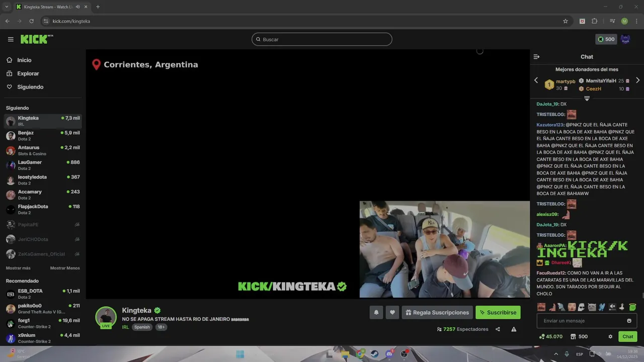644x362 pixels.
Task: Click the notification bell for Kingteka
Action: [376, 312]
